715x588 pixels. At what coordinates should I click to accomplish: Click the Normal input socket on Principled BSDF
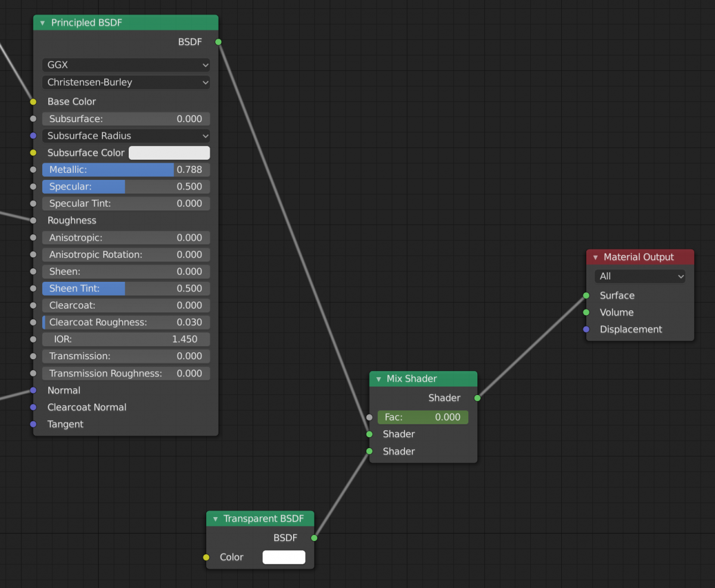(x=33, y=390)
